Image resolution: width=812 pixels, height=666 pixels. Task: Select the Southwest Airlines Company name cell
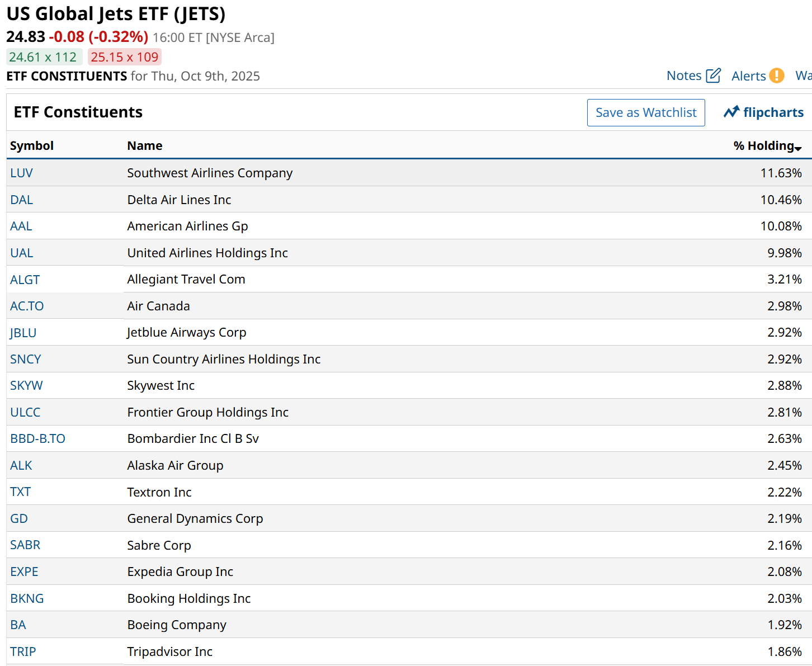coord(210,173)
